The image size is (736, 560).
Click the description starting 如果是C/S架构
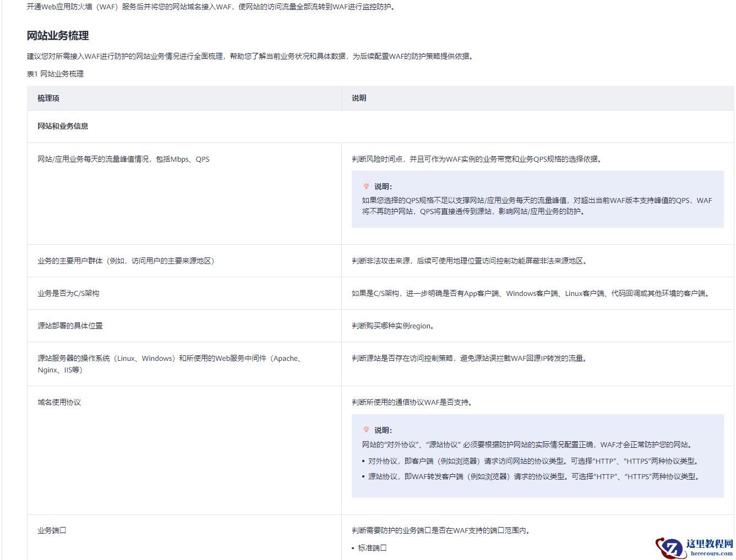(x=532, y=293)
